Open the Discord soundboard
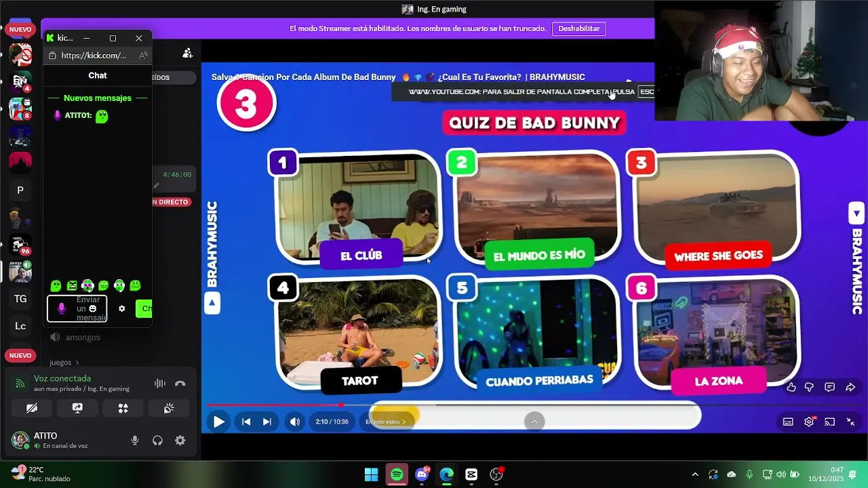 click(169, 408)
